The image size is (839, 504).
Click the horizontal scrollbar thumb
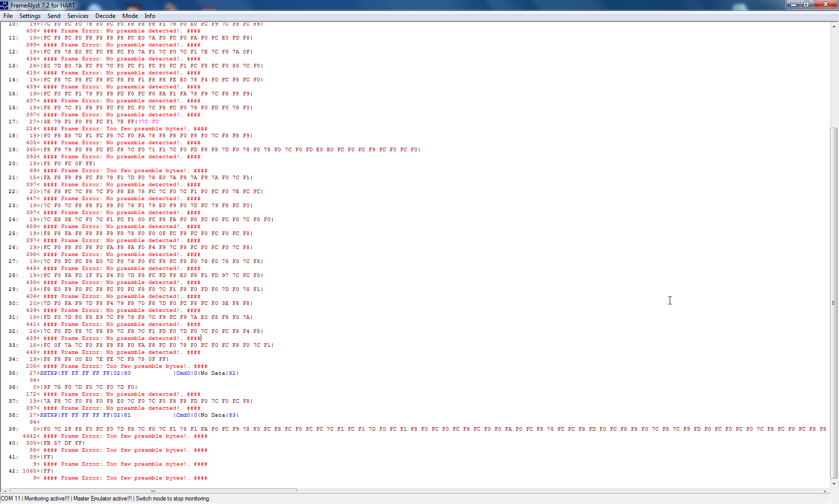click(x=153, y=491)
